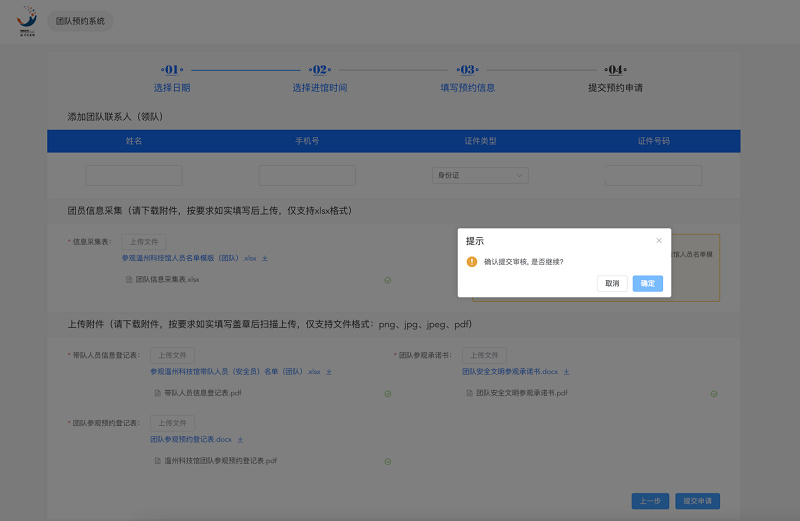This screenshot has height=521, width=800.
Task: Jump to step 02 选择进馆时间
Action: point(319,78)
